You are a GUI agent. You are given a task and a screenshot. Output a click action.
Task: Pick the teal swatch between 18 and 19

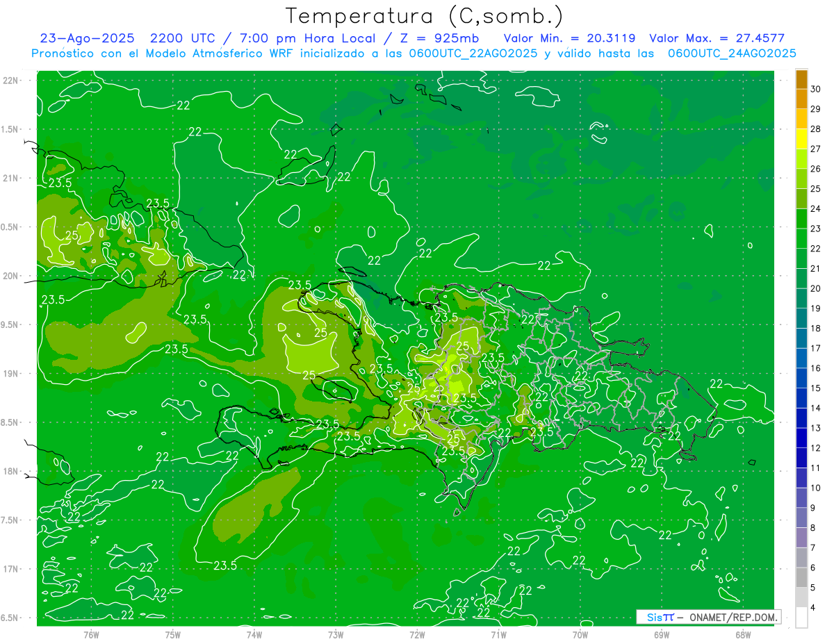pos(801,319)
